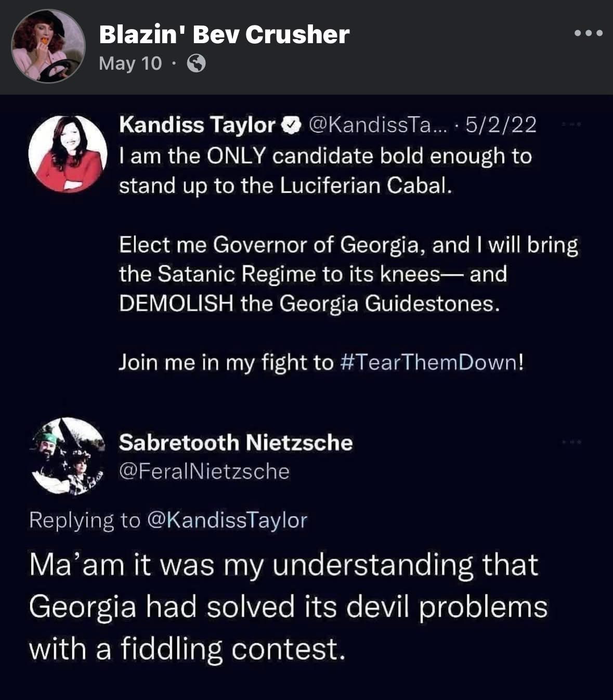
Task: Click @KandissTaylor in Replying to line
Action: [x=227, y=520]
